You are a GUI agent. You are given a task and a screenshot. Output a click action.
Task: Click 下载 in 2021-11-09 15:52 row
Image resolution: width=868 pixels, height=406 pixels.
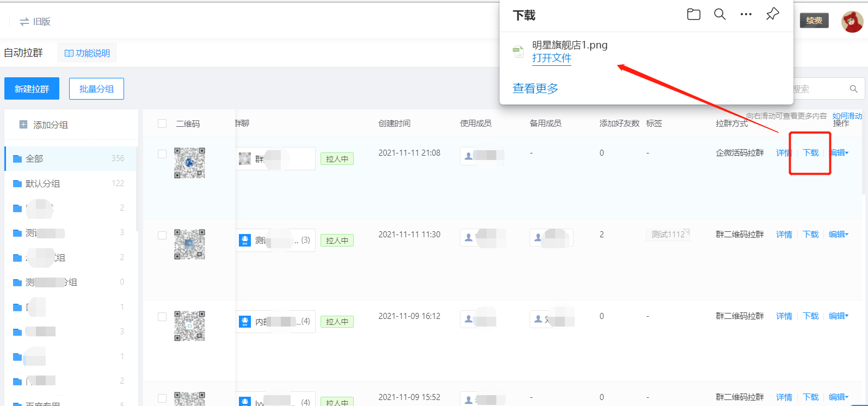(811, 397)
